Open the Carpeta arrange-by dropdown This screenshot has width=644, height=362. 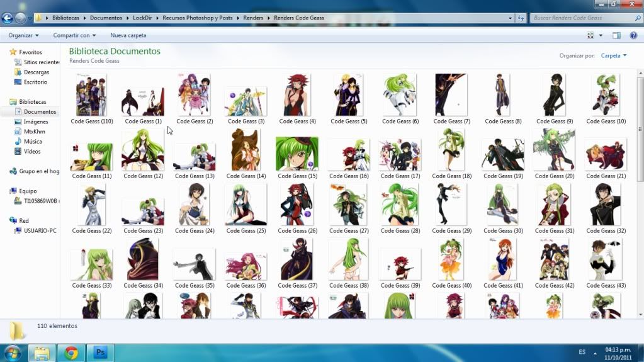pos(614,55)
